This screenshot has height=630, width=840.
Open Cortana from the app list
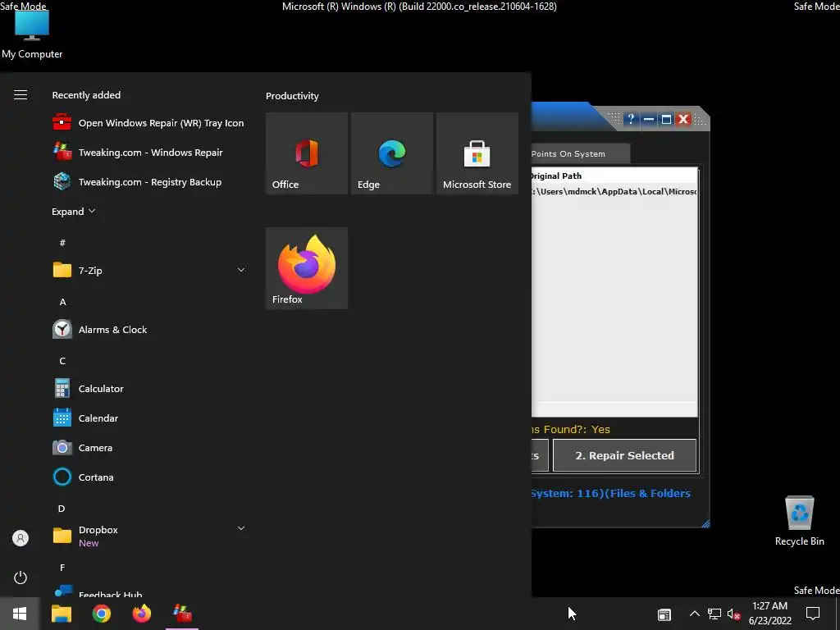[x=149, y=477]
